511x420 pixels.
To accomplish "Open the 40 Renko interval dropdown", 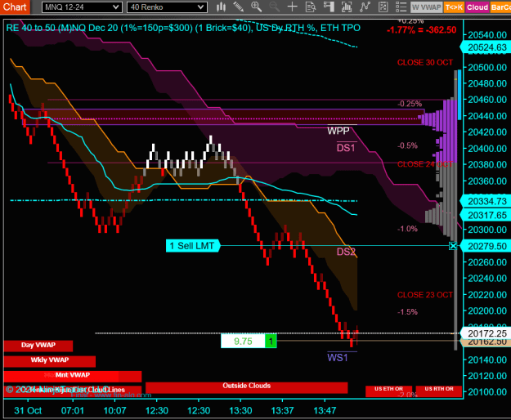I will [x=167, y=7].
